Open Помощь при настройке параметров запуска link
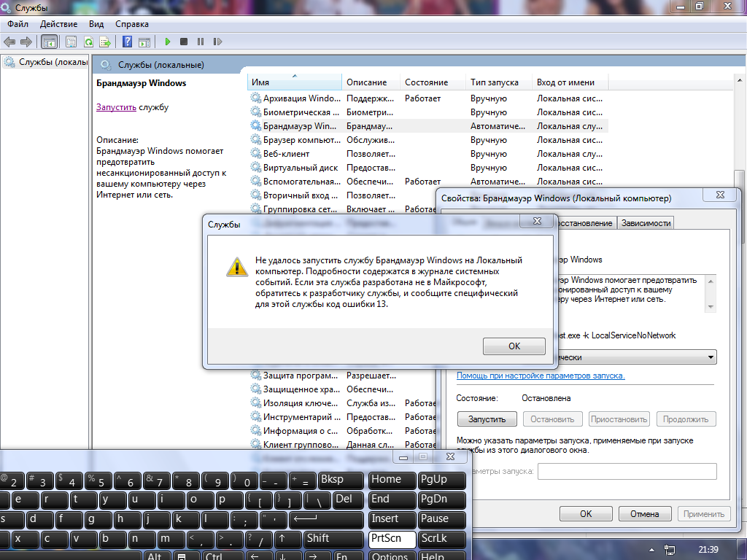This screenshot has height=560, width=747. coord(541,376)
